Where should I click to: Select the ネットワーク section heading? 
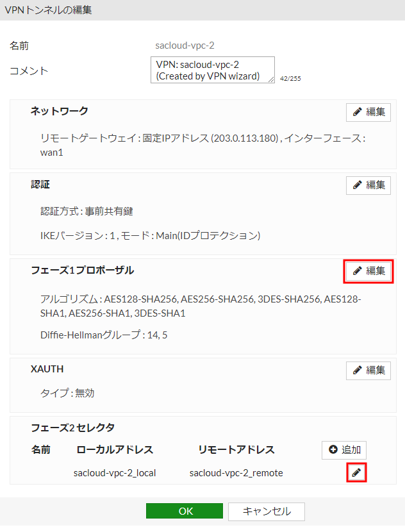point(60,111)
